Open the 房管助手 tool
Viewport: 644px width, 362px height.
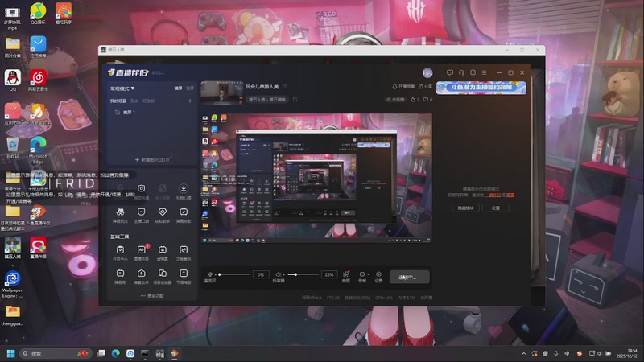(142, 276)
